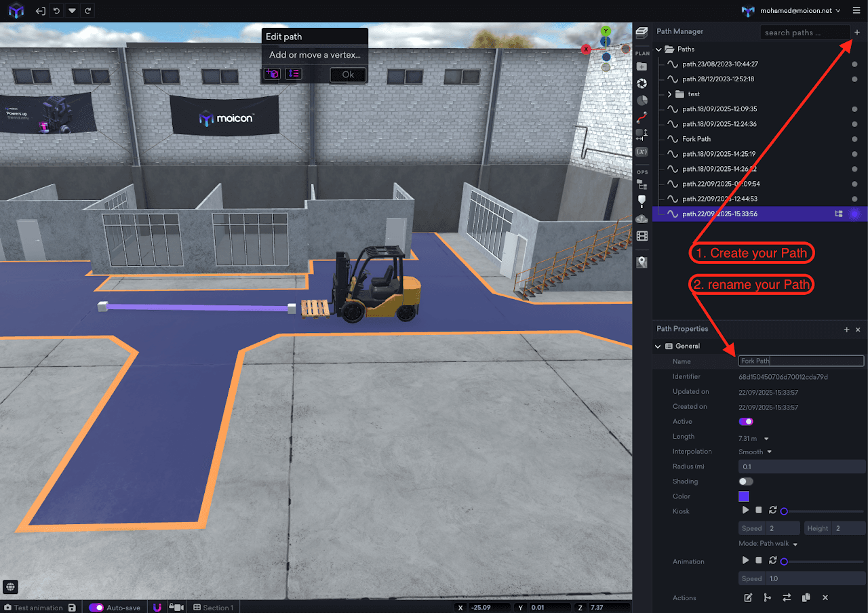Toggle the Auto-save switch
Viewport: 868px width, 613px height.
[x=96, y=608]
